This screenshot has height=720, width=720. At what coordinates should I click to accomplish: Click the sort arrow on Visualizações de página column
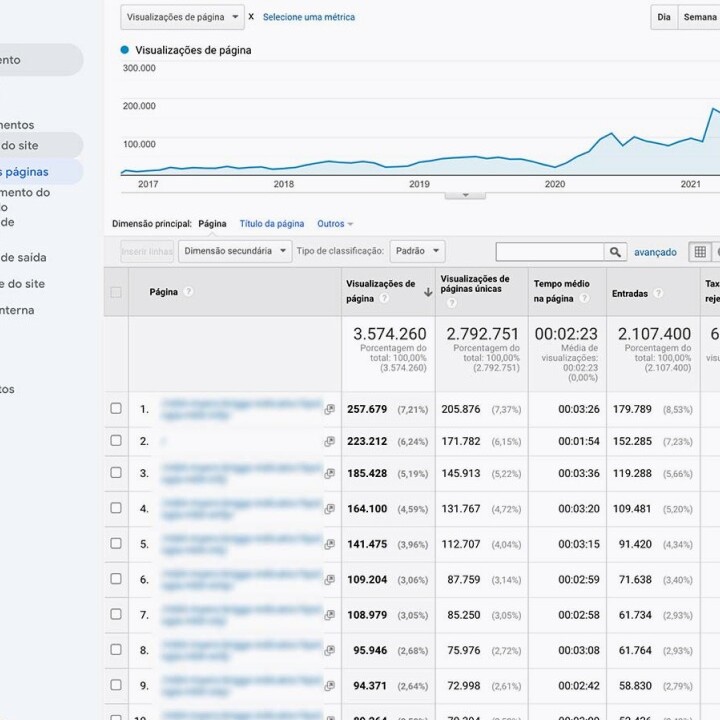[x=428, y=292]
